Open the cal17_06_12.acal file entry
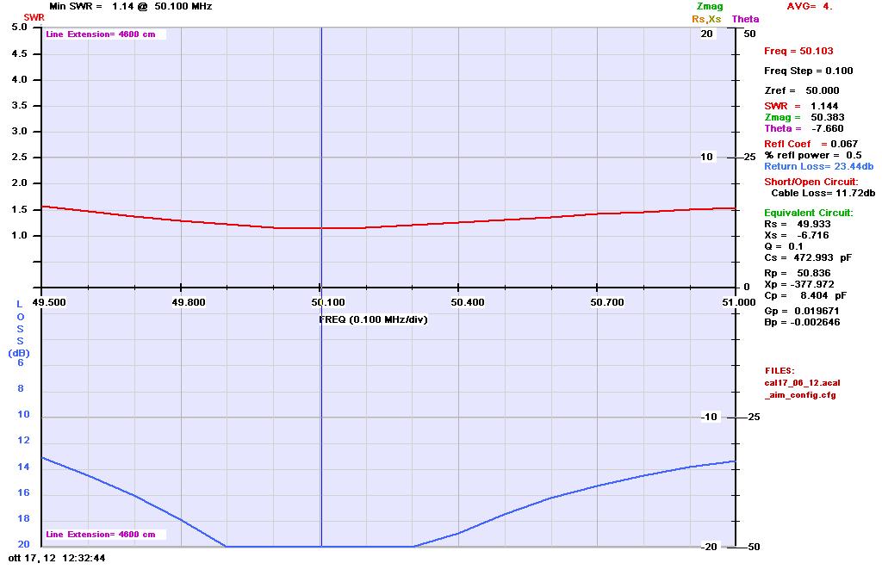The image size is (882, 588). (802, 382)
